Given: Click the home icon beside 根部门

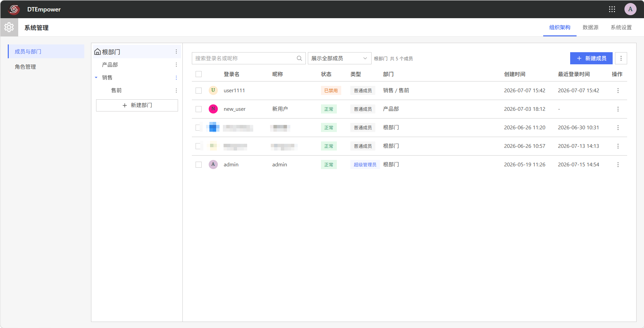Looking at the screenshot, I should coord(97,52).
